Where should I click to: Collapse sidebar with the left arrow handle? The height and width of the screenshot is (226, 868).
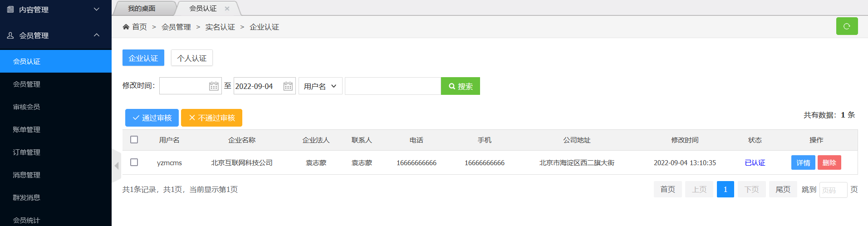pyautogui.click(x=117, y=166)
